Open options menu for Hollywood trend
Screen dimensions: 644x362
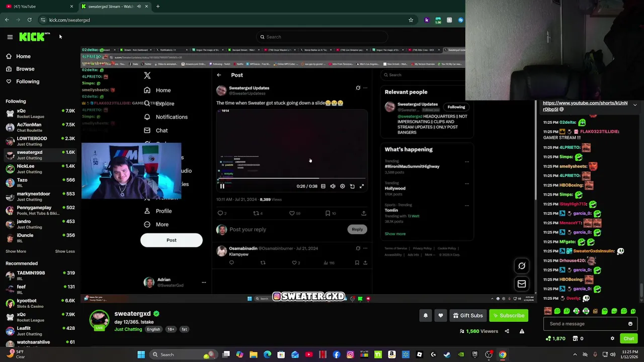click(467, 184)
